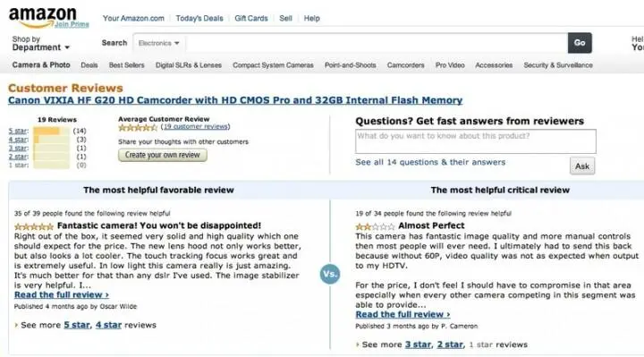Click the Go search button
The height and width of the screenshot is (357, 644).
tap(580, 43)
